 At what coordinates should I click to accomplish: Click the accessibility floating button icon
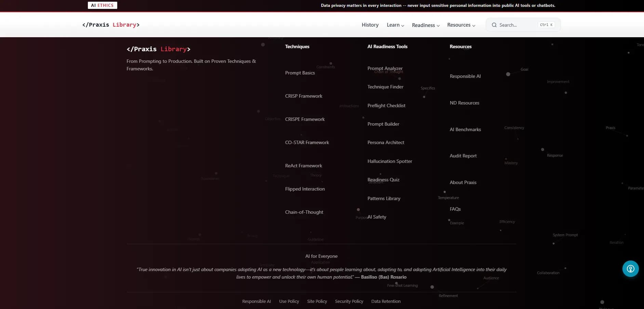click(x=630, y=269)
